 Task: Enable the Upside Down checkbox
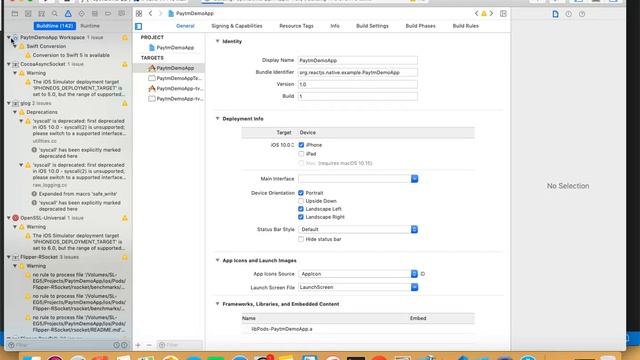[301, 201]
